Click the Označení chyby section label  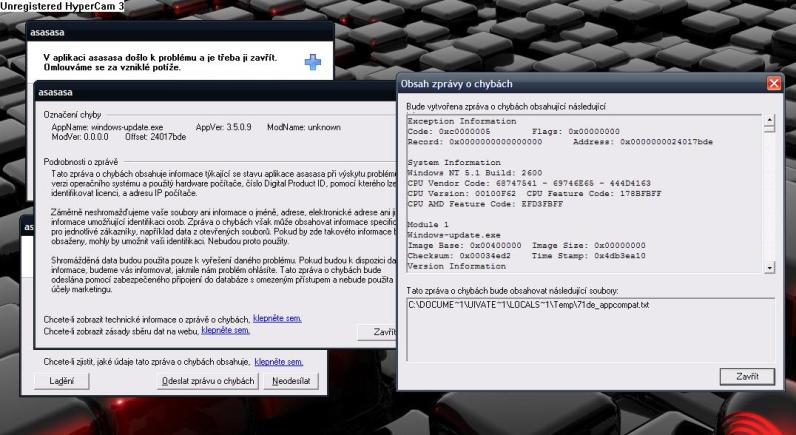(73, 115)
